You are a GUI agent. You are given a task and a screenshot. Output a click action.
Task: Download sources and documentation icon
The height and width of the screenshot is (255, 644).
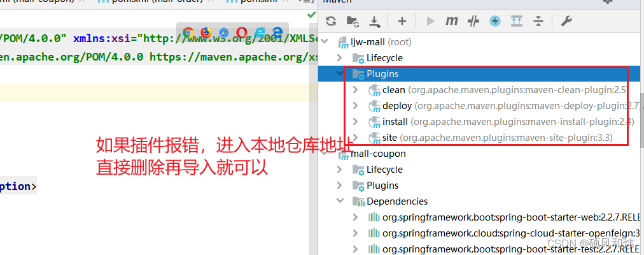coord(375,22)
